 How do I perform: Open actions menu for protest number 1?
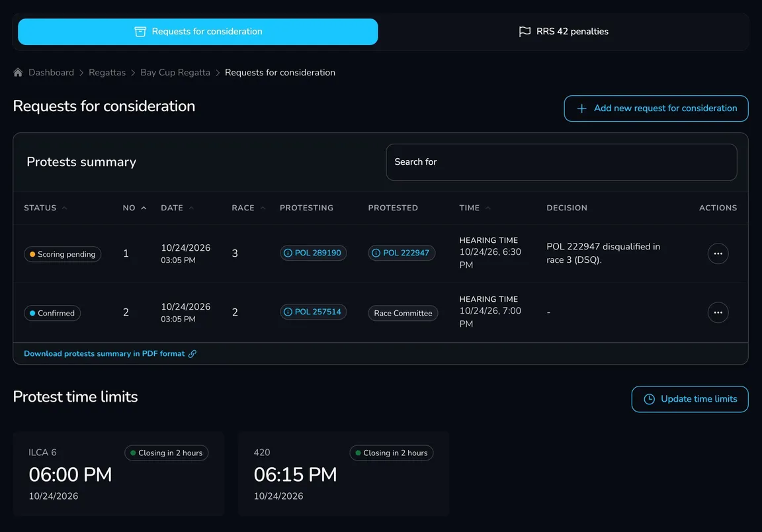click(x=717, y=253)
